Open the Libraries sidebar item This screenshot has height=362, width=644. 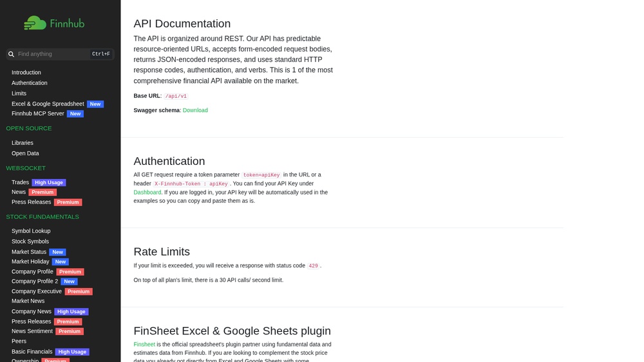(x=22, y=142)
